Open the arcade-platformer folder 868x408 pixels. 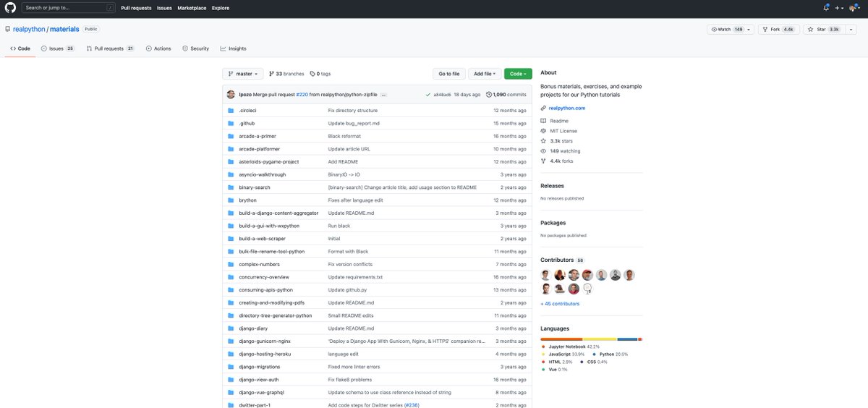(x=259, y=149)
